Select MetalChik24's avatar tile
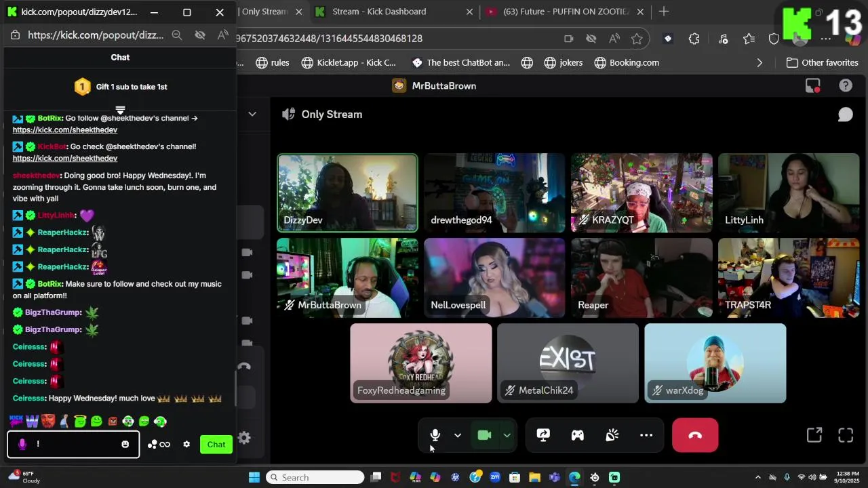The height and width of the screenshot is (488, 868). coord(568,363)
